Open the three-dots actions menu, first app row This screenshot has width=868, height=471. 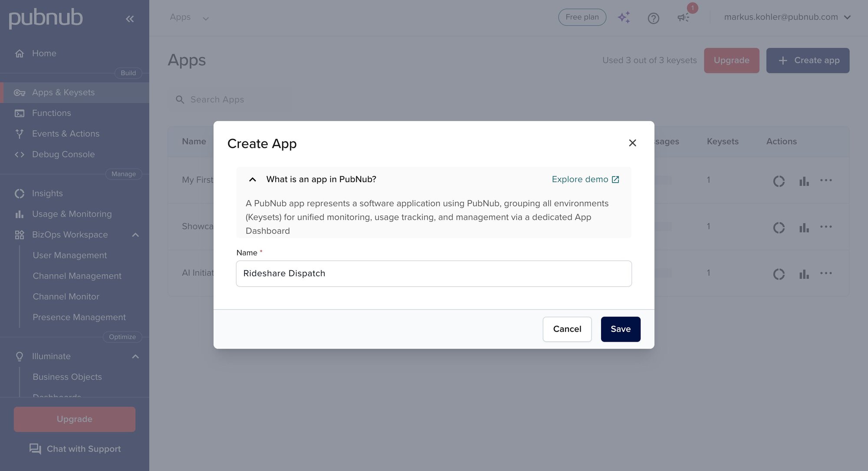click(826, 180)
